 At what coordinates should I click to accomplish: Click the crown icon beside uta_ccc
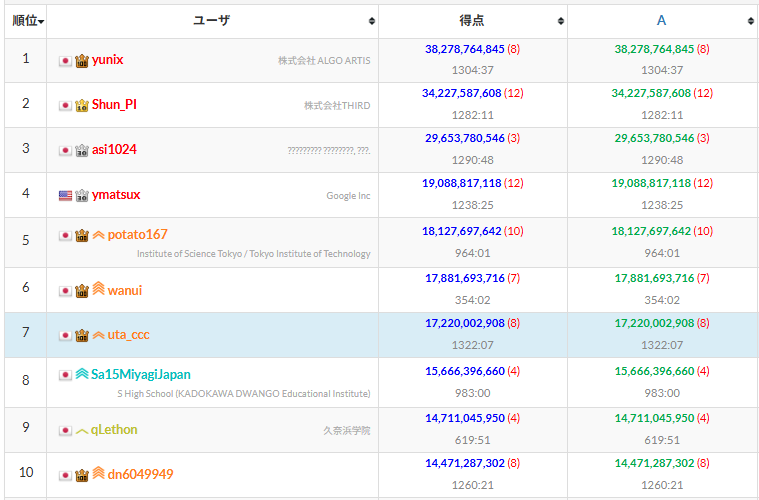tap(82, 335)
